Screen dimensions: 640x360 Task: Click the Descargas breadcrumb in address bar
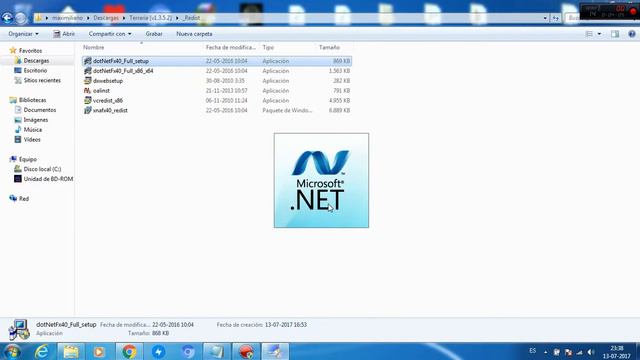[106, 18]
